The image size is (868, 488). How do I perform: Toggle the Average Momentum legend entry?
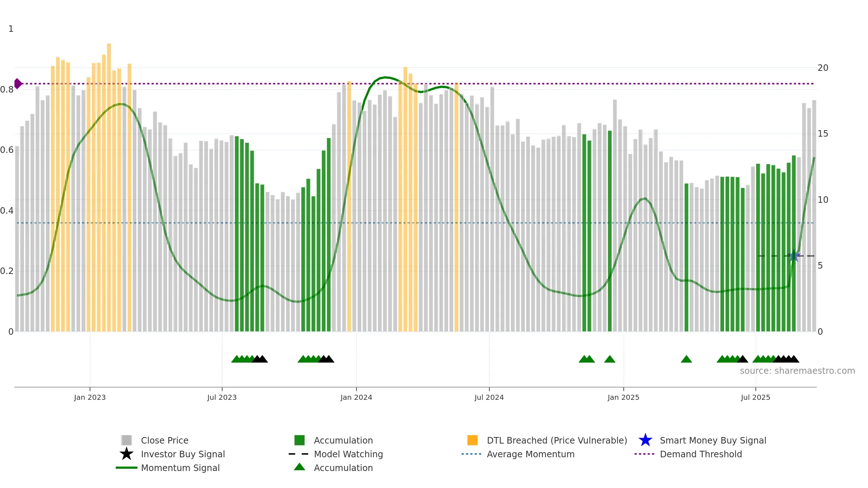518,454
